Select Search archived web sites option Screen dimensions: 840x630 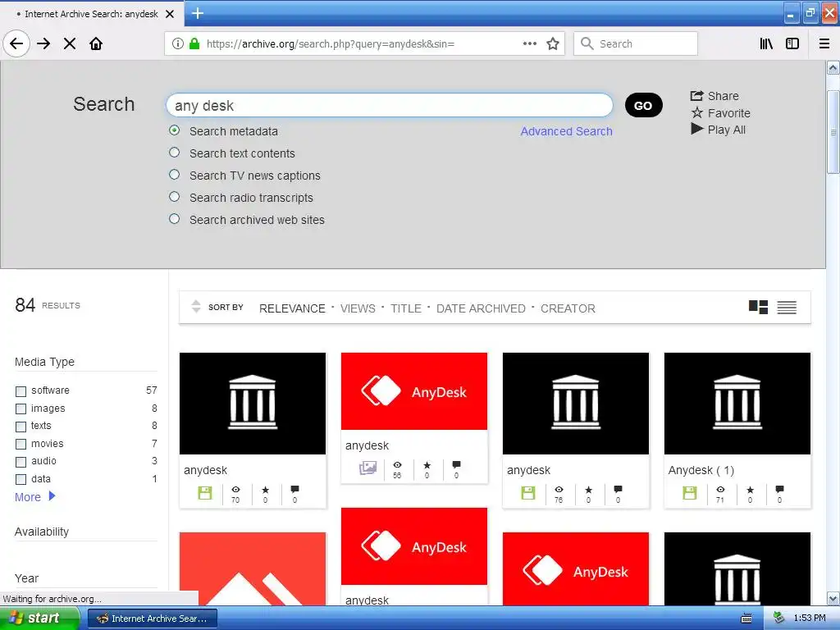click(x=174, y=218)
